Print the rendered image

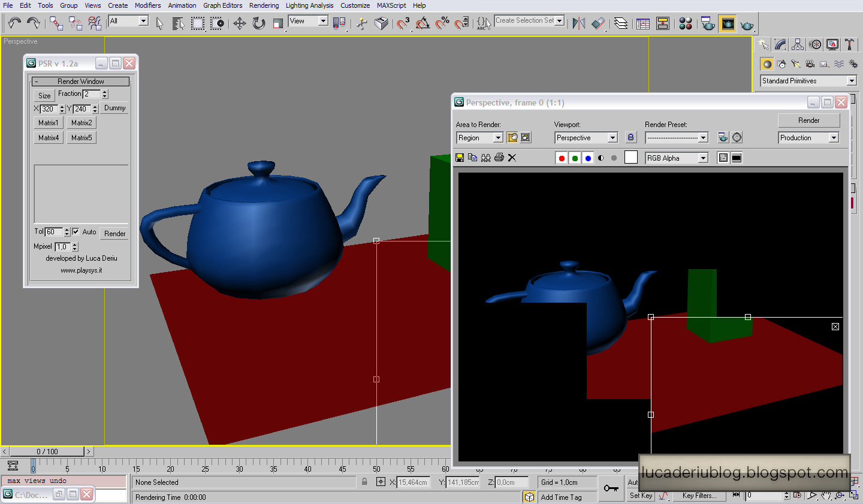point(499,158)
